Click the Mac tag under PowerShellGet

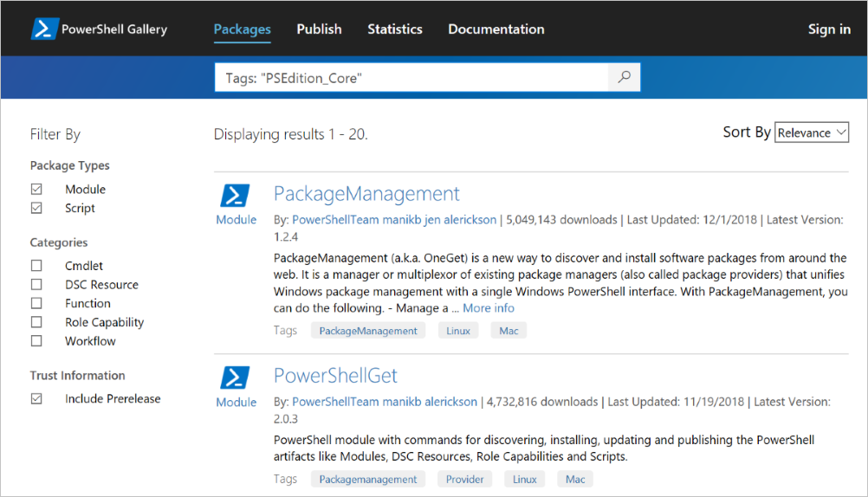pos(575,480)
